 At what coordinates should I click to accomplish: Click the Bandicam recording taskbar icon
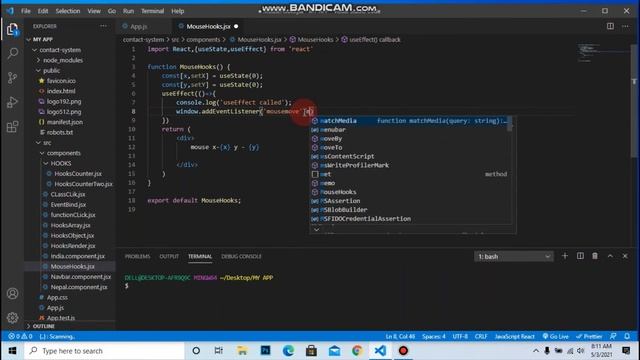(403, 351)
